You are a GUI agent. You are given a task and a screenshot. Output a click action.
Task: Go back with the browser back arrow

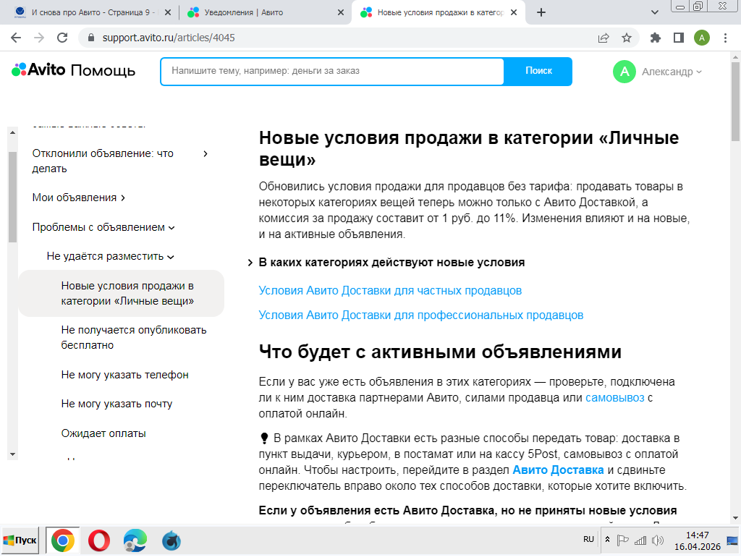pos(16,38)
